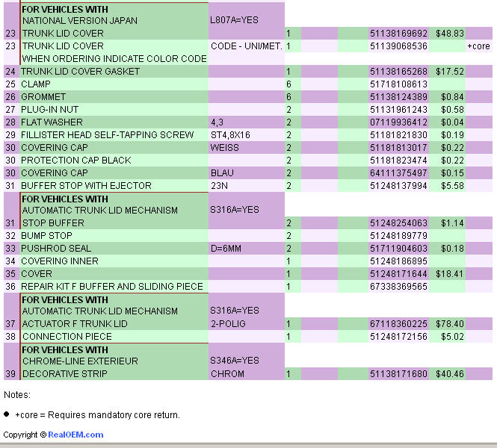Viewport: 497px width, 448px height.
Task: Click the bullet beside the core return note
Action: pos(7,414)
